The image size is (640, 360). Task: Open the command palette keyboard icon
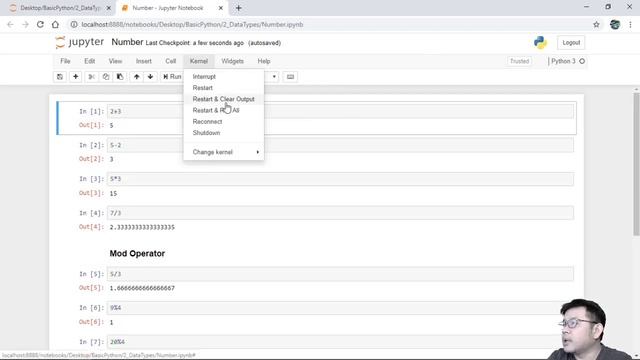[290, 77]
